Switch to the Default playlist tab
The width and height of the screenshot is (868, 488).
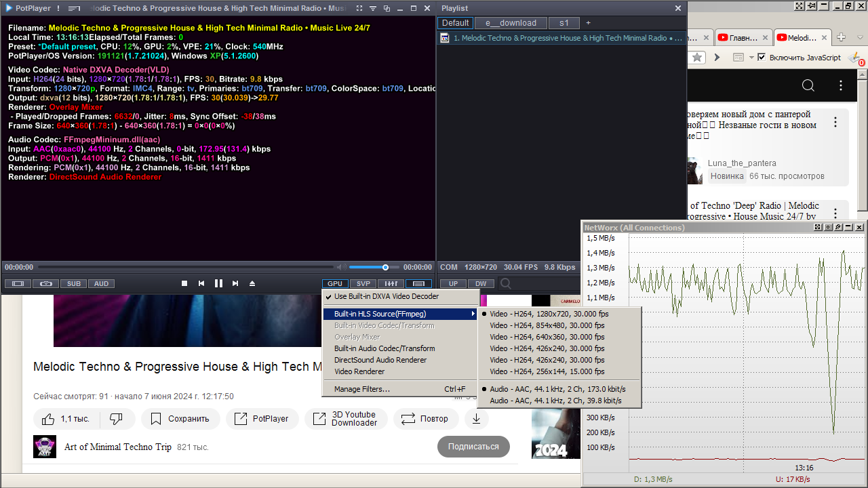(456, 23)
